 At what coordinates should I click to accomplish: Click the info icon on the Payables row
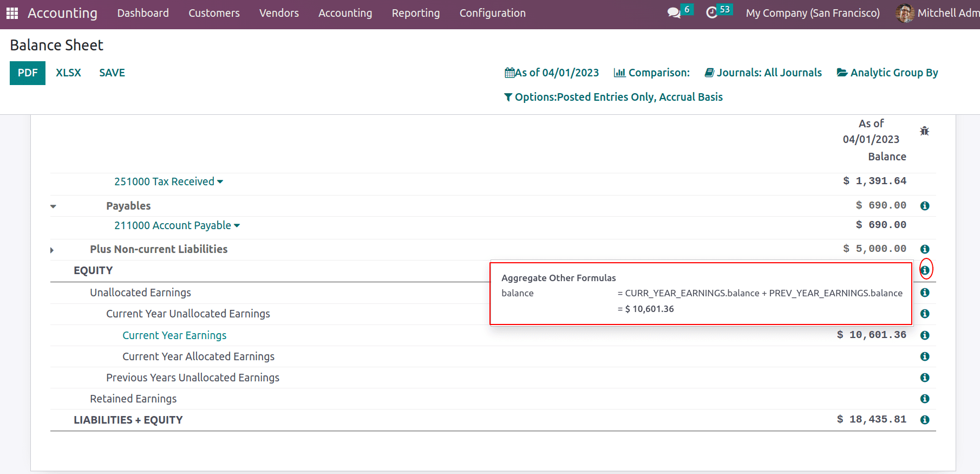(x=924, y=206)
